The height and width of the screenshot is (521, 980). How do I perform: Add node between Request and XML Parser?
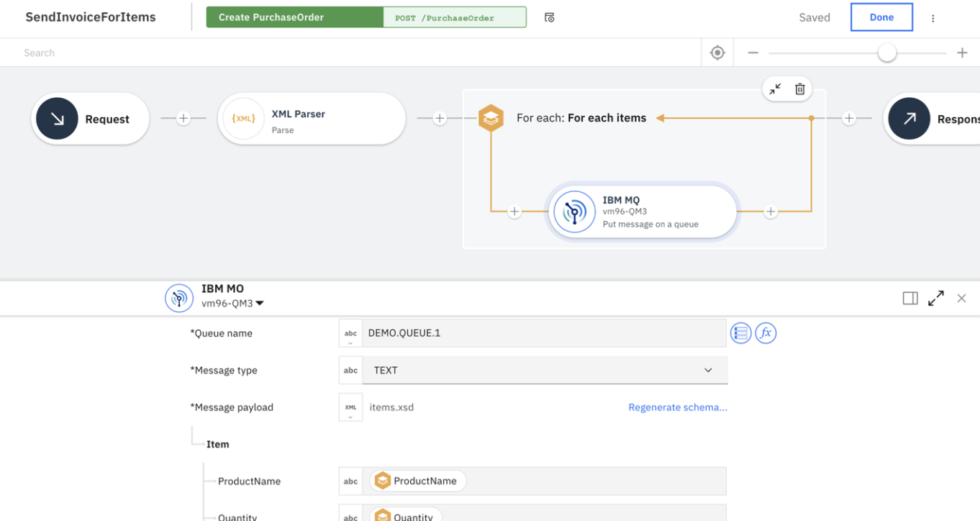pyautogui.click(x=183, y=119)
